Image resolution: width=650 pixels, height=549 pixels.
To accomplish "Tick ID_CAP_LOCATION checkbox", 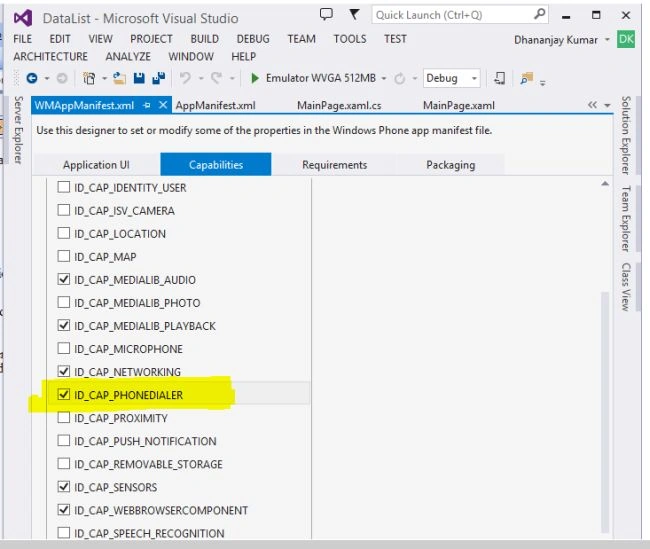I will (x=63, y=233).
